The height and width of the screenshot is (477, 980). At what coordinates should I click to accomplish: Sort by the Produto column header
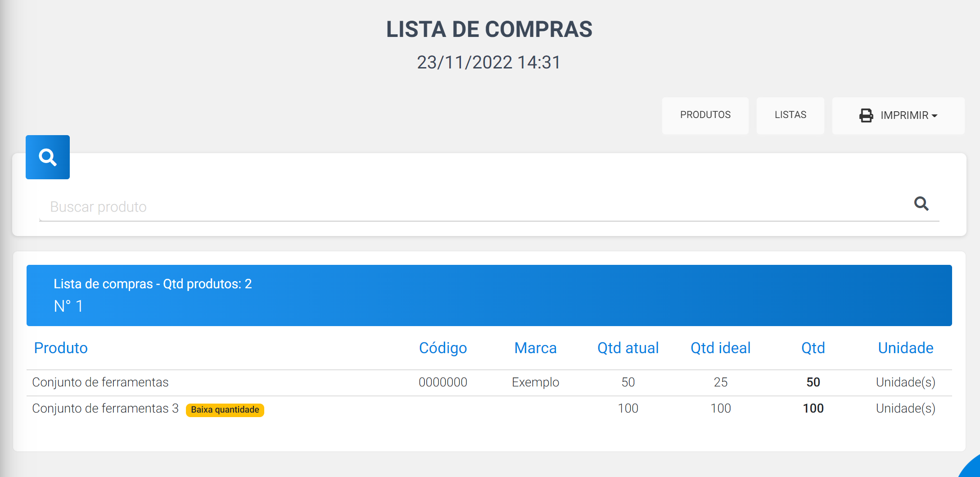coord(61,348)
